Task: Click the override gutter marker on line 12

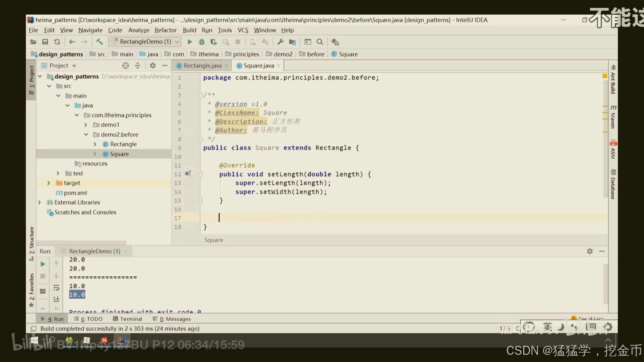Action: [x=188, y=174]
